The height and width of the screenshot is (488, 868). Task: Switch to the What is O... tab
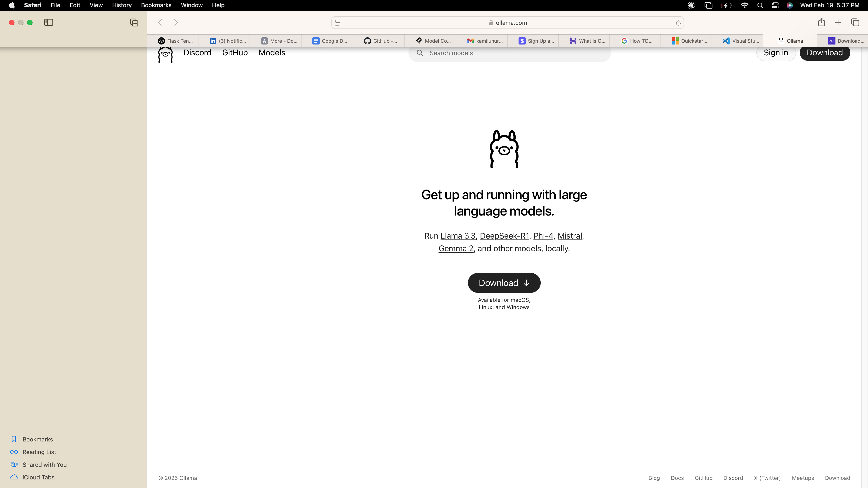(x=584, y=41)
